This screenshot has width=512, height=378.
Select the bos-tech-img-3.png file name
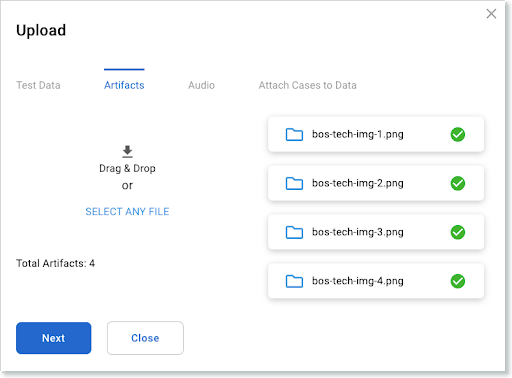pos(358,232)
